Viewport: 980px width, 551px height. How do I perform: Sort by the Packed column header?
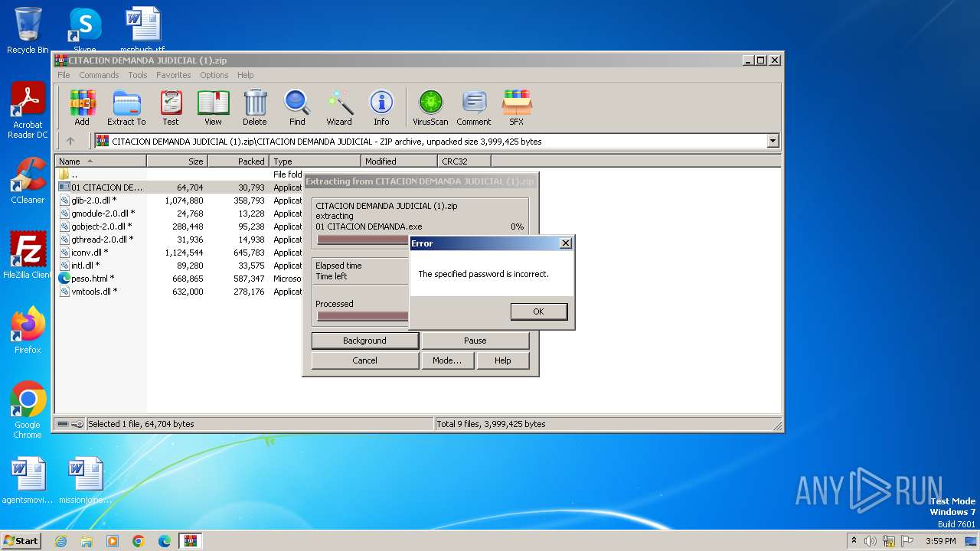point(238,161)
